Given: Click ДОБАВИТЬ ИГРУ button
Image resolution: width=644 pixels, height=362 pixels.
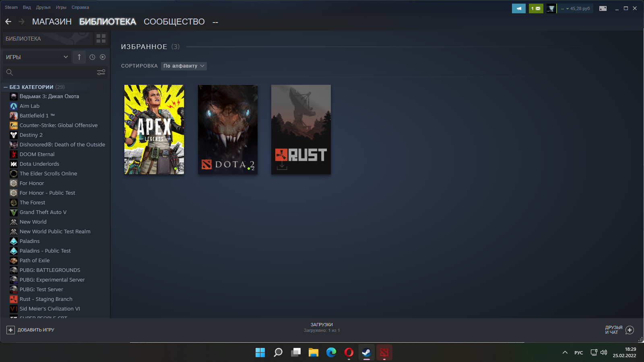Looking at the screenshot, I should 31,330.
